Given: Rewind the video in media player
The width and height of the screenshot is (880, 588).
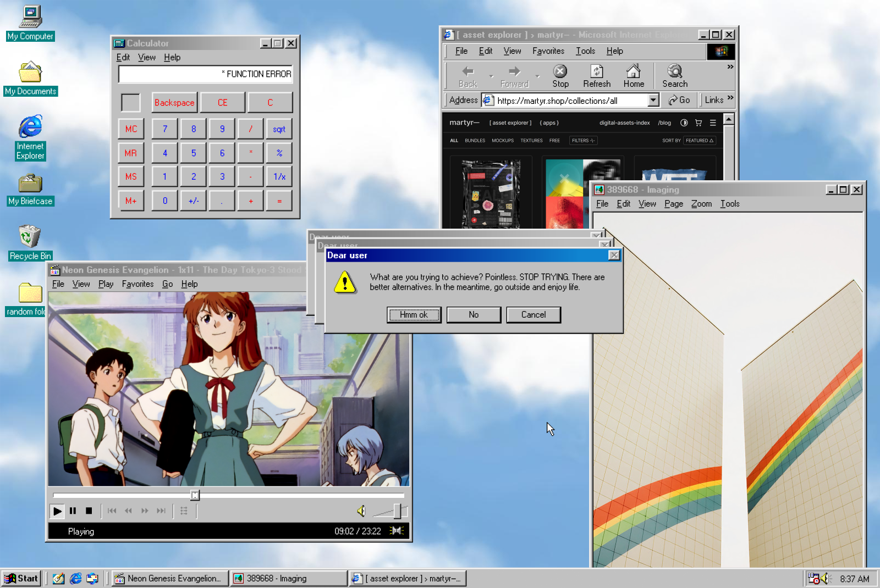Looking at the screenshot, I should pyautogui.click(x=128, y=511).
